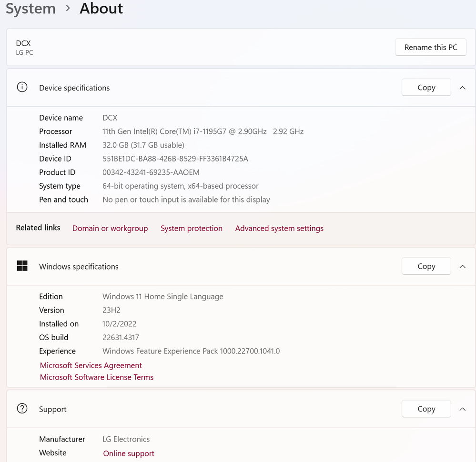Screen dimensions: 476x462
Task: Click the OS build label
Action: pyautogui.click(x=53, y=338)
